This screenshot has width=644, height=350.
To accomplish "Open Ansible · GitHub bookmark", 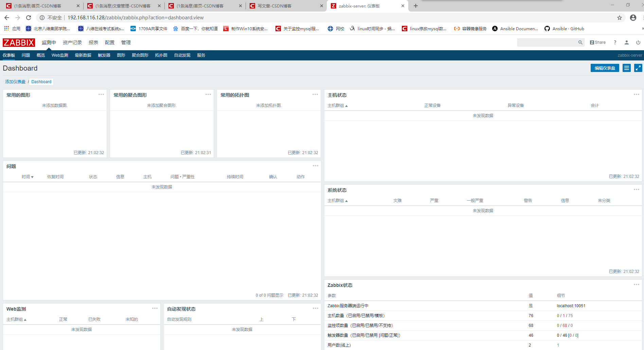I will click(x=564, y=29).
